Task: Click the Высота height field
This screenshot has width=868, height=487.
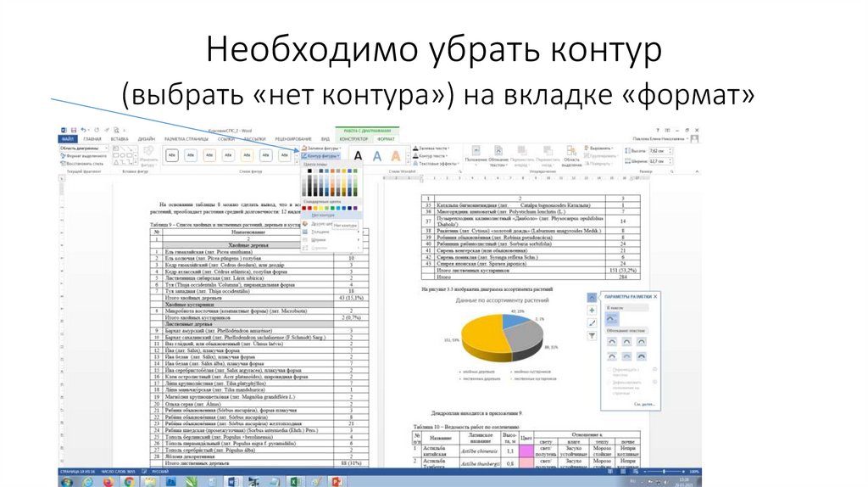Action: coord(660,151)
